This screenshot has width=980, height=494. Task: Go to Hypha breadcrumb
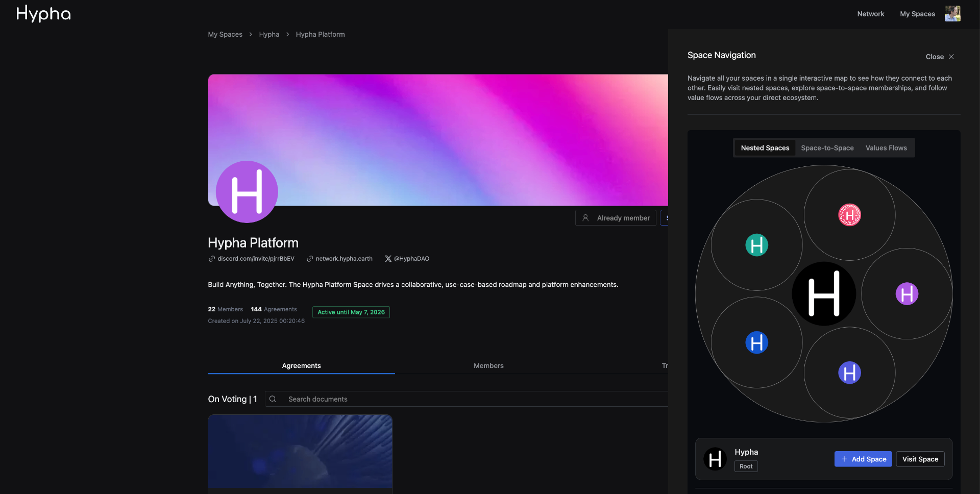tap(269, 34)
